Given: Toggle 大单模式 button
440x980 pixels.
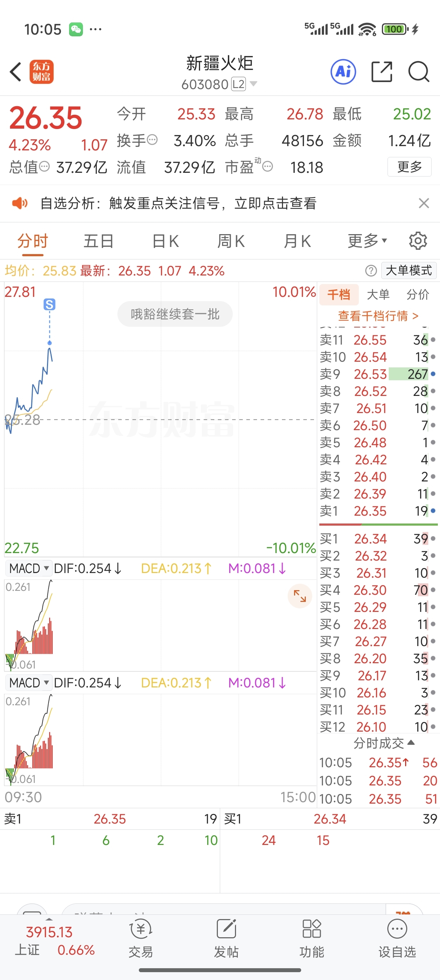Looking at the screenshot, I should pos(409,270).
